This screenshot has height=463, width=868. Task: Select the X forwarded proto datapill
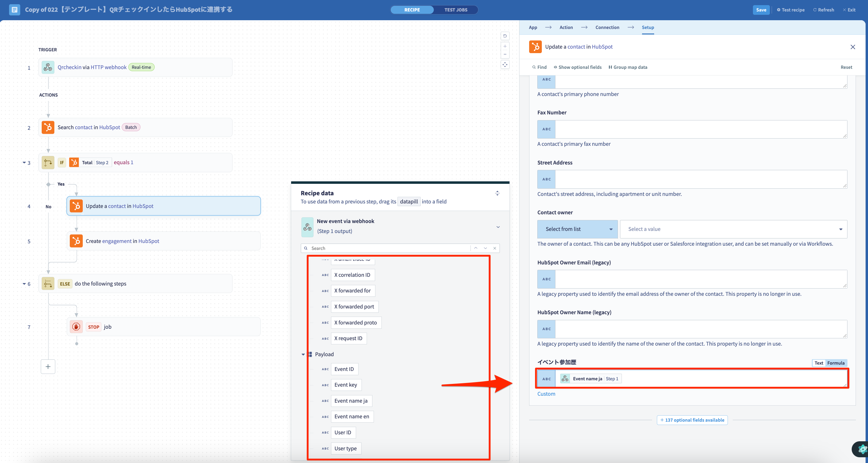356,323
